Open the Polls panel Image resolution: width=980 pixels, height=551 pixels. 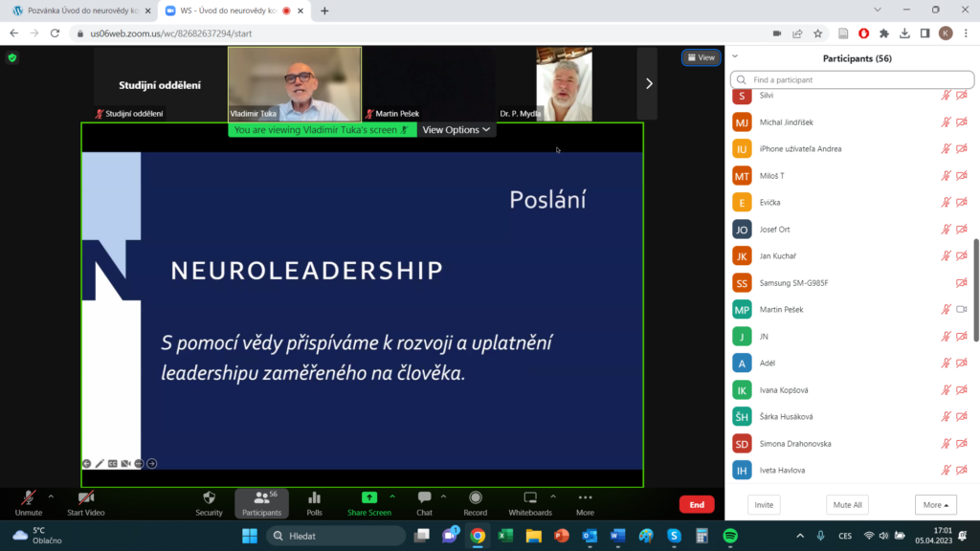point(314,503)
